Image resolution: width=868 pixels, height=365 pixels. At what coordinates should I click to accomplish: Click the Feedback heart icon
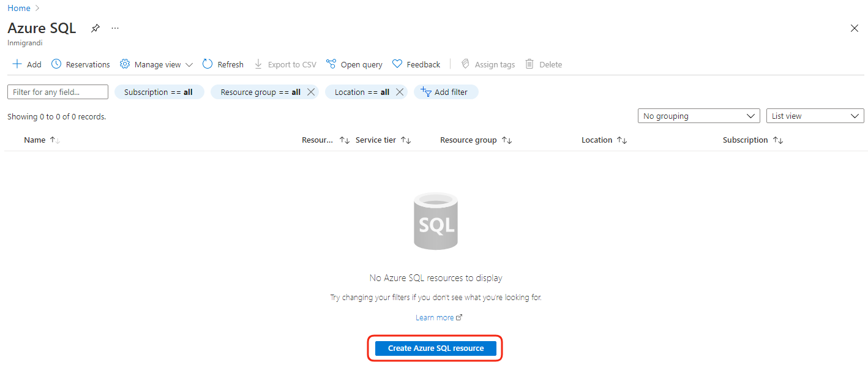[397, 64]
